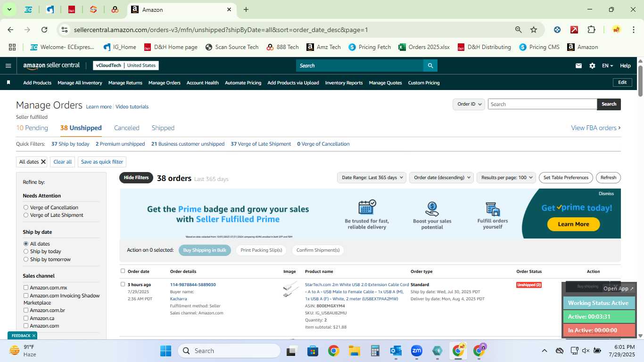Switch to the Canceled tab
Screen dimensions: 644x362
point(127,128)
